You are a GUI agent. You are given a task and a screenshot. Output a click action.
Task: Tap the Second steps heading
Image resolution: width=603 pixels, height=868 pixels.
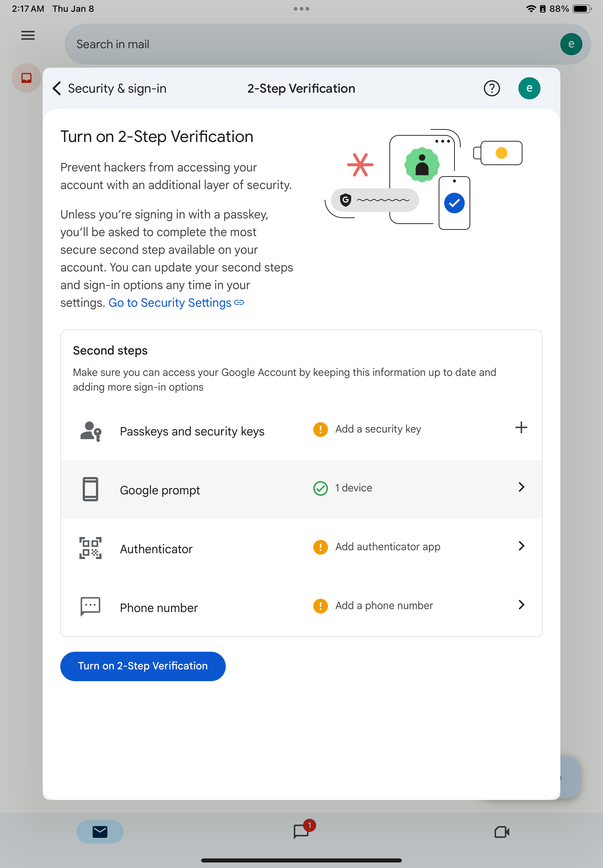coord(110,351)
